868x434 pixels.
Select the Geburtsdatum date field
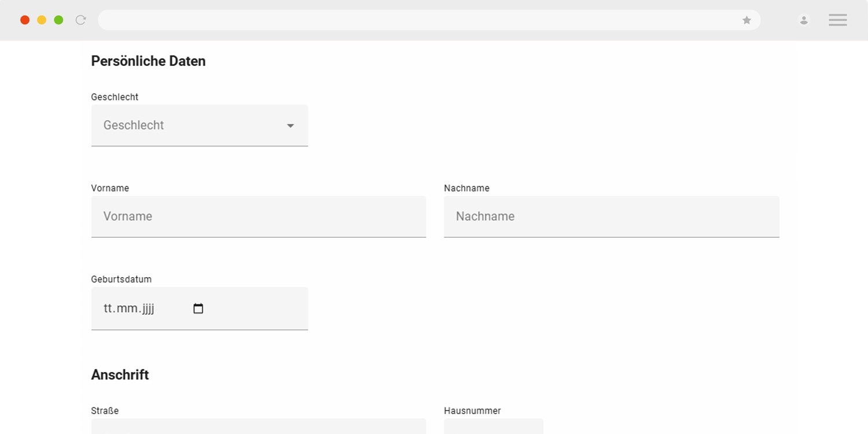[x=200, y=308]
